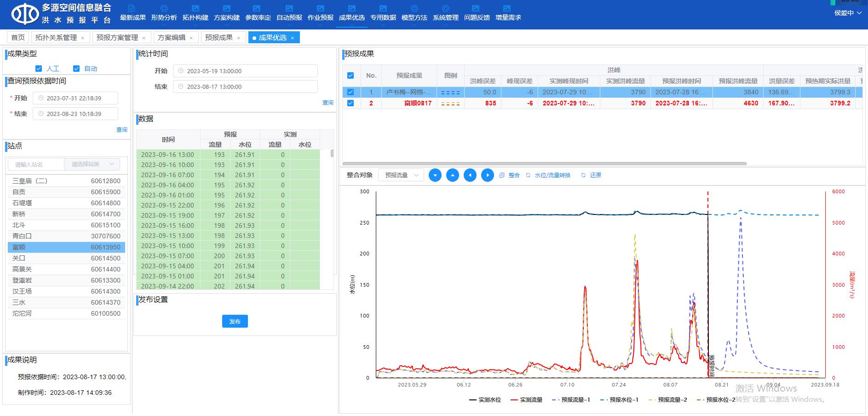Open the 自动预报 navigation icon
The height and width of the screenshot is (416, 868).
289,9
